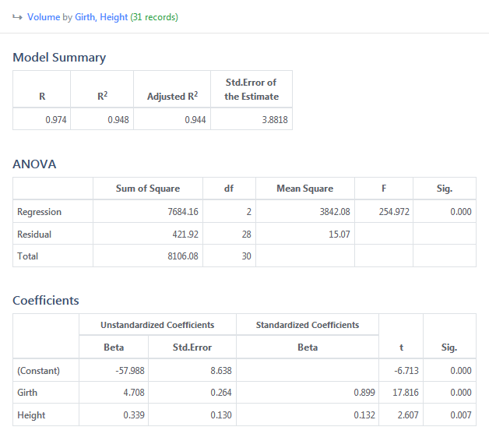Click residual sum of squares 421.92

tap(185, 235)
